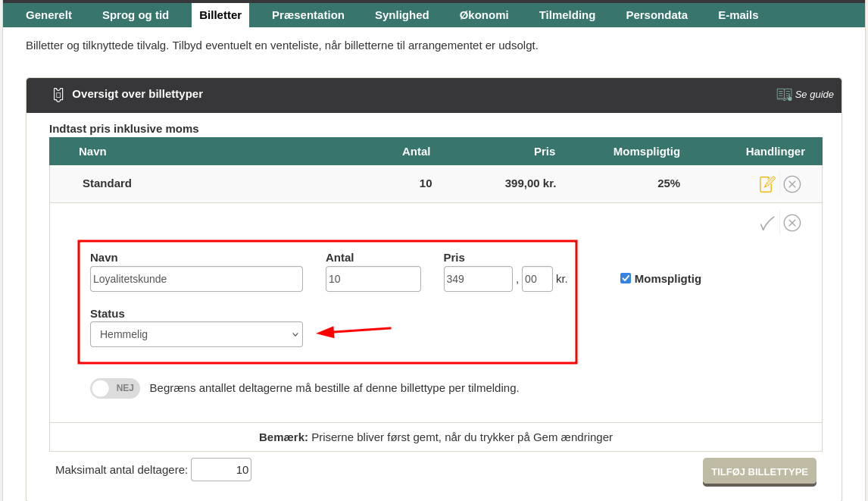Confirm new ticket with checkmark icon
868x501 pixels.
click(x=767, y=223)
